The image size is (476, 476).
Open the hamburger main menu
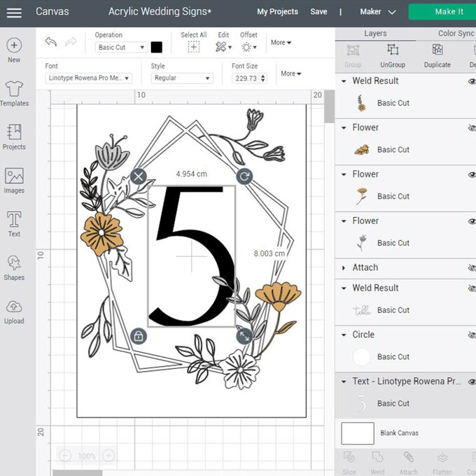pos(14,12)
